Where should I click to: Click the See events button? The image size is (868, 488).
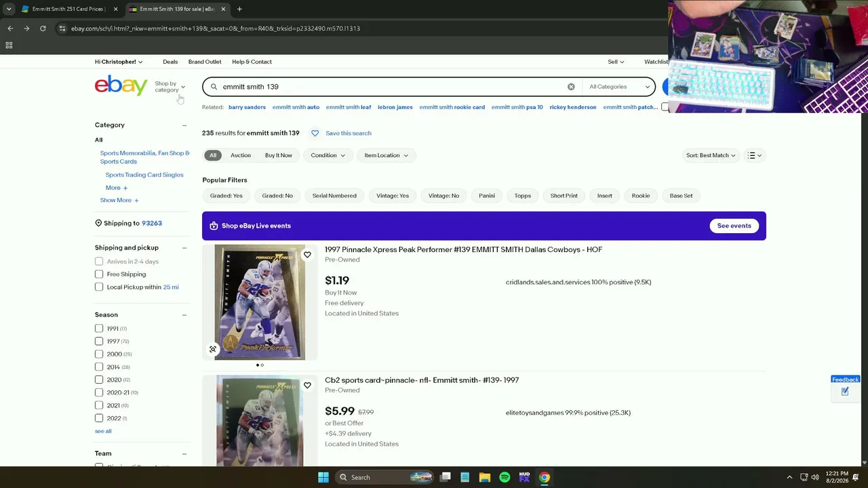(734, 226)
